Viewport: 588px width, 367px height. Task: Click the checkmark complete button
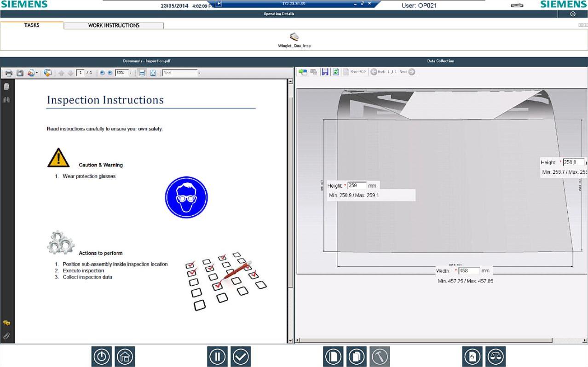click(241, 356)
